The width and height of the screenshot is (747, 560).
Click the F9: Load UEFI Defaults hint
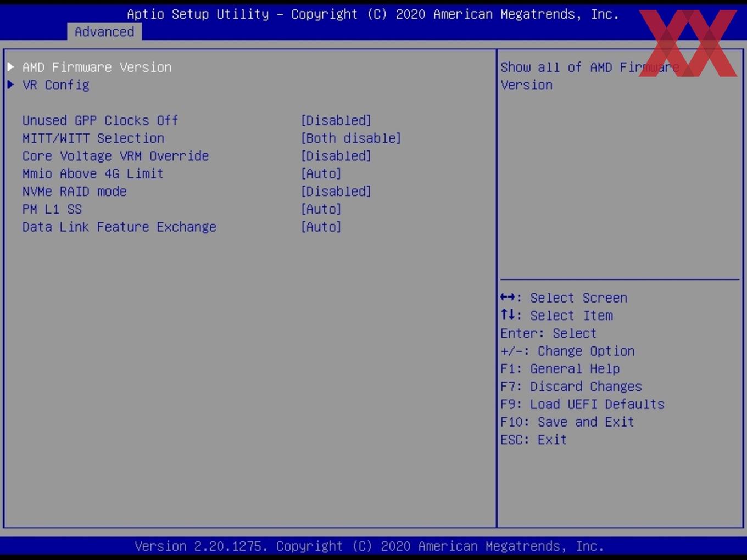point(582,404)
